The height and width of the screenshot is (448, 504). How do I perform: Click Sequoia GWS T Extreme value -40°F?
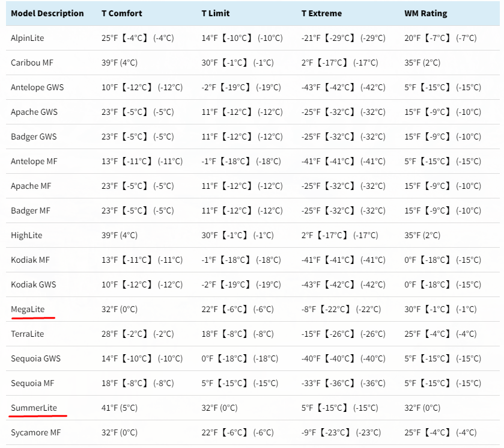[x=311, y=358]
